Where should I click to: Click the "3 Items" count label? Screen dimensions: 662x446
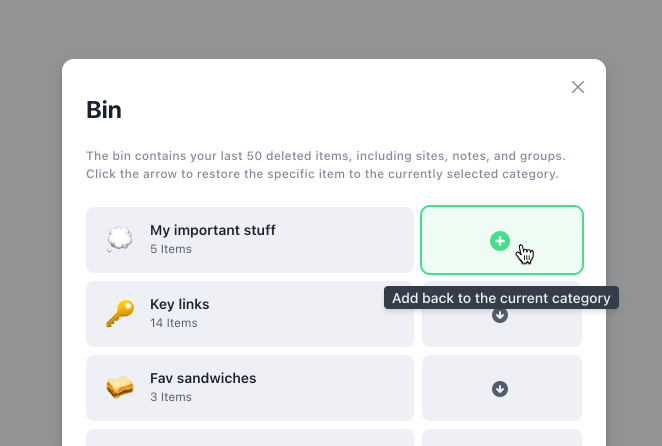click(x=171, y=397)
